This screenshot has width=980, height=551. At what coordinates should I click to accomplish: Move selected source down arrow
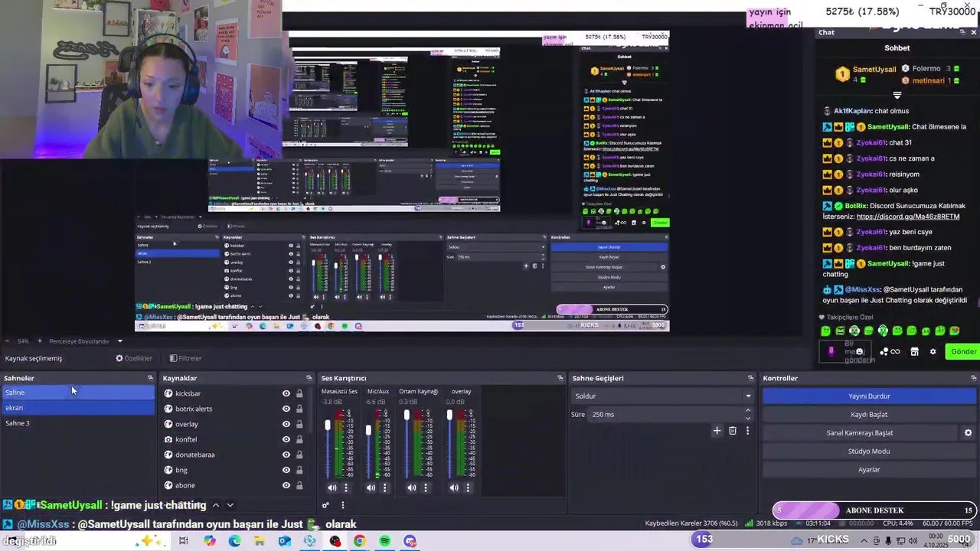[230, 505]
